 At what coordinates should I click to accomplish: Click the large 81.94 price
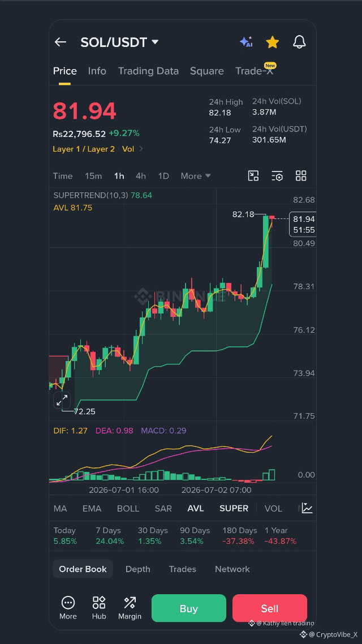[x=84, y=111]
